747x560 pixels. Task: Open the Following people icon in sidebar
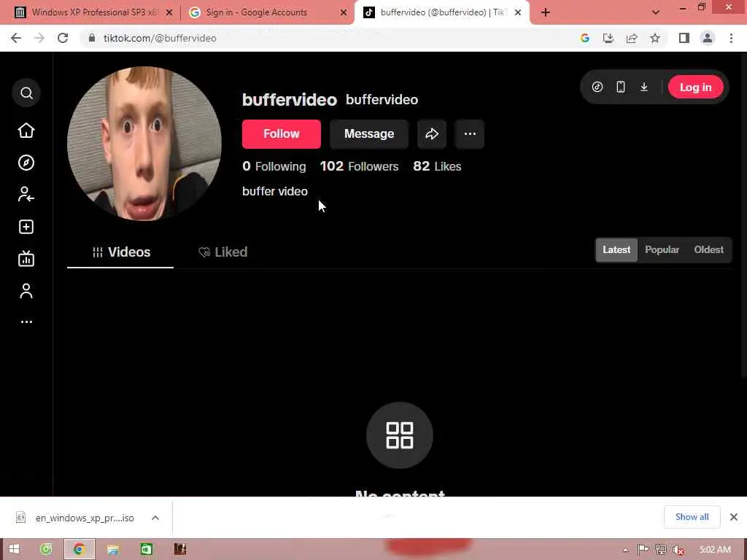26,194
